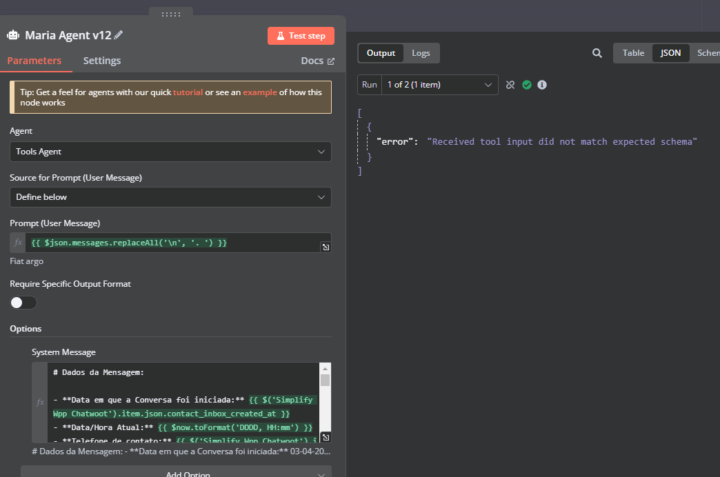Open the Docs external link
Viewport: 720px width, 477px height.
pos(317,61)
